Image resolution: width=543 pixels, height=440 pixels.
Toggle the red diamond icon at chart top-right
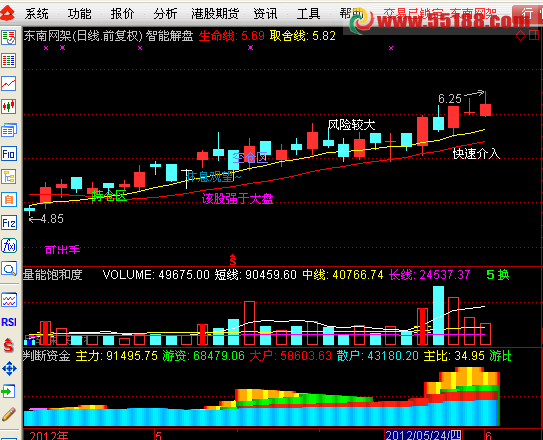pos(520,35)
